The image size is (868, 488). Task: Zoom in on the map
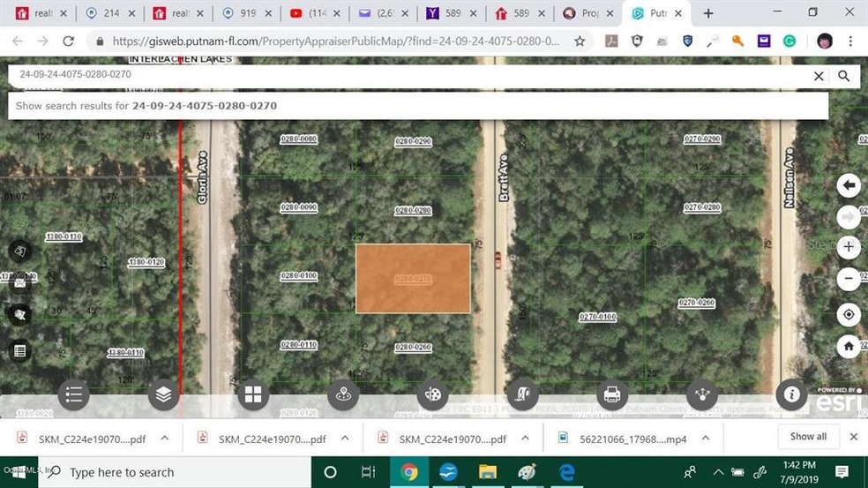849,247
